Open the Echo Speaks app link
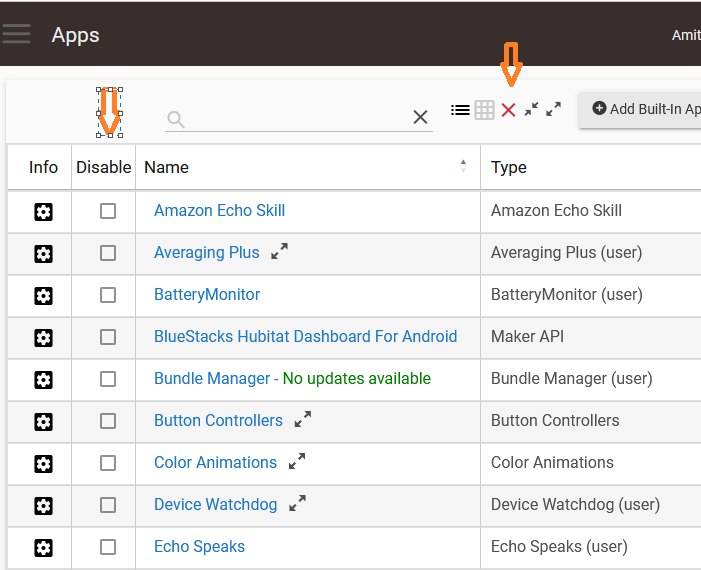The width and height of the screenshot is (701, 570). [x=199, y=547]
